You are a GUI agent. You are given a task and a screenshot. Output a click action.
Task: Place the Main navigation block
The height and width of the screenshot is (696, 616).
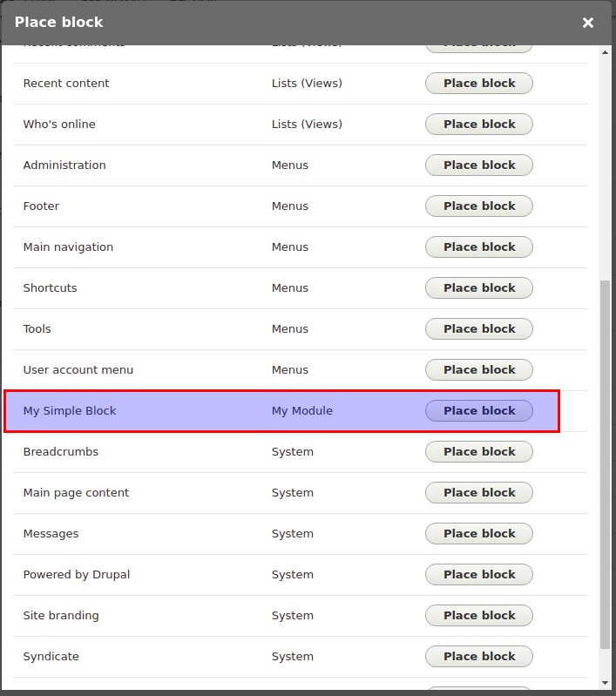coord(478,247)
